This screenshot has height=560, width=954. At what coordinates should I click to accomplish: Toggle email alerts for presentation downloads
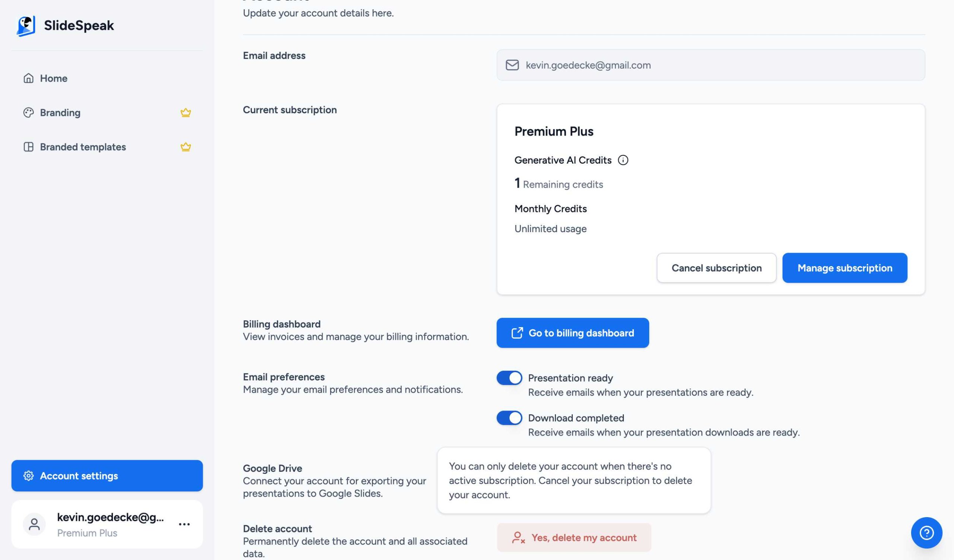pos(509,418)
